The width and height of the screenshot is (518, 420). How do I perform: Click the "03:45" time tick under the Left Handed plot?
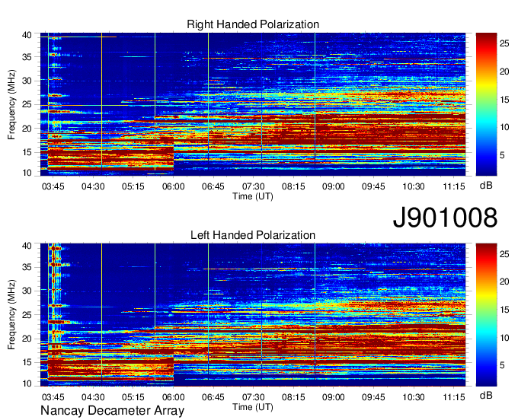pos(53,397)
